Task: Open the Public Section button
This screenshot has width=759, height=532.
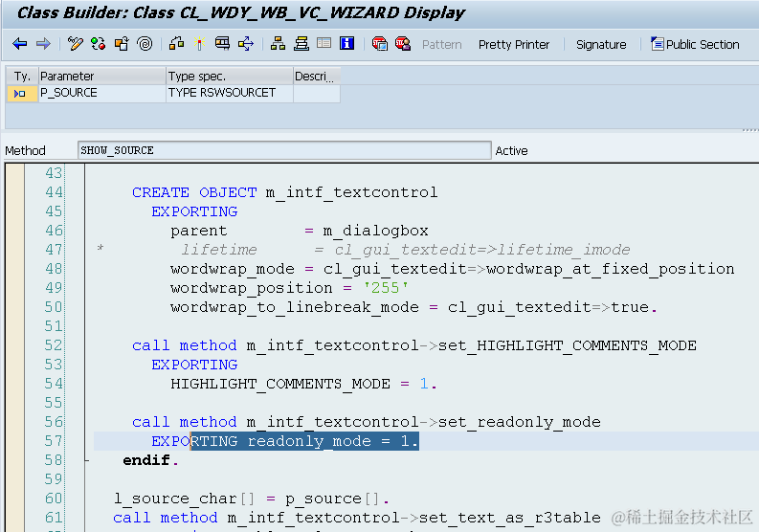Action: 695,45
